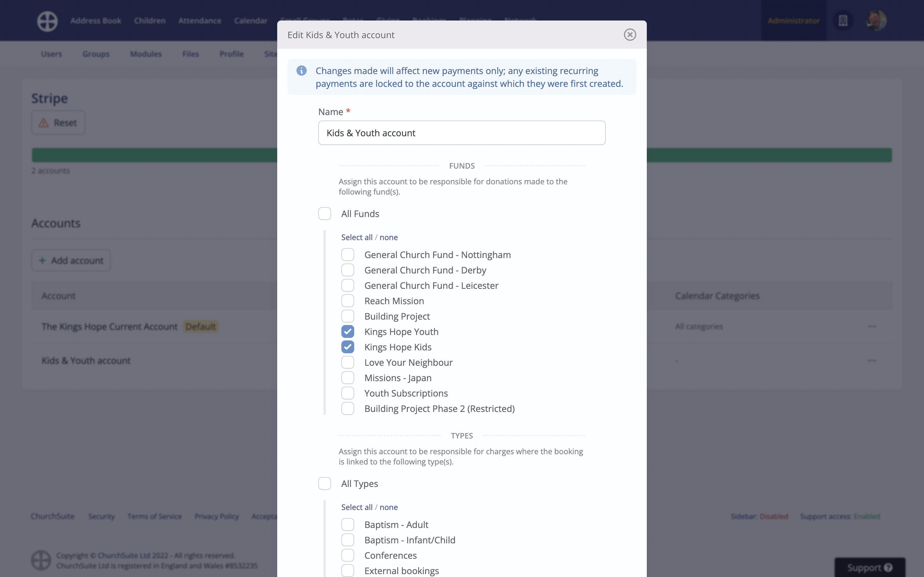Click the building icon in top bar
Screen dimensions: 924x577
(x=843, y=21)
